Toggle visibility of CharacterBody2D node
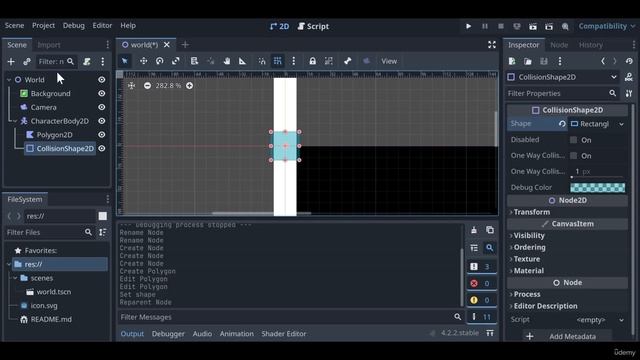Screen dimensions: 640x360 tap(102, 121)
